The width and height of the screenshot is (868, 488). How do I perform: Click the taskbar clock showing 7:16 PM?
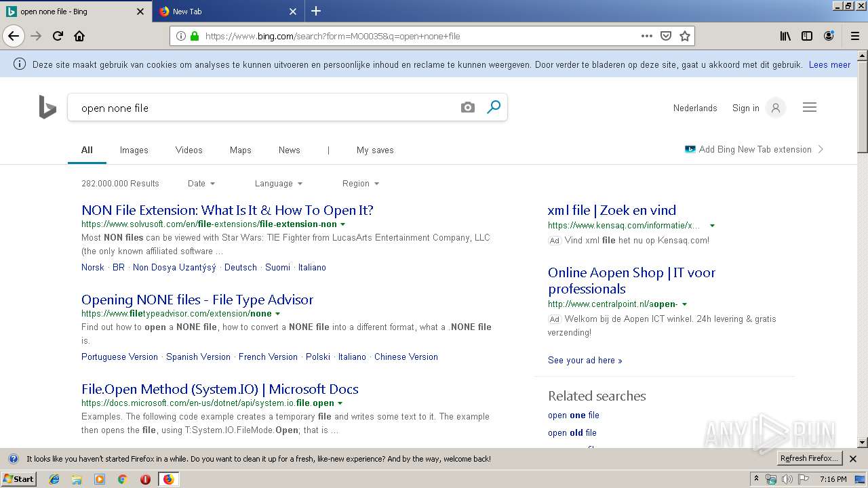pyautogui.click(x=833, y=479)
